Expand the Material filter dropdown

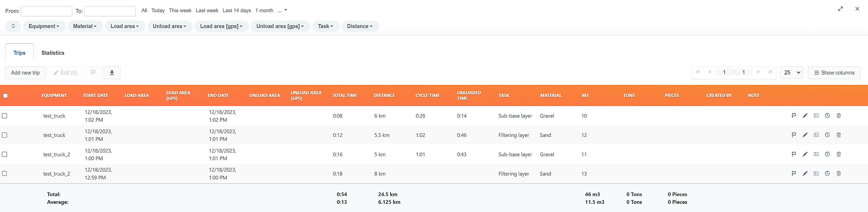tap(85, 26)
